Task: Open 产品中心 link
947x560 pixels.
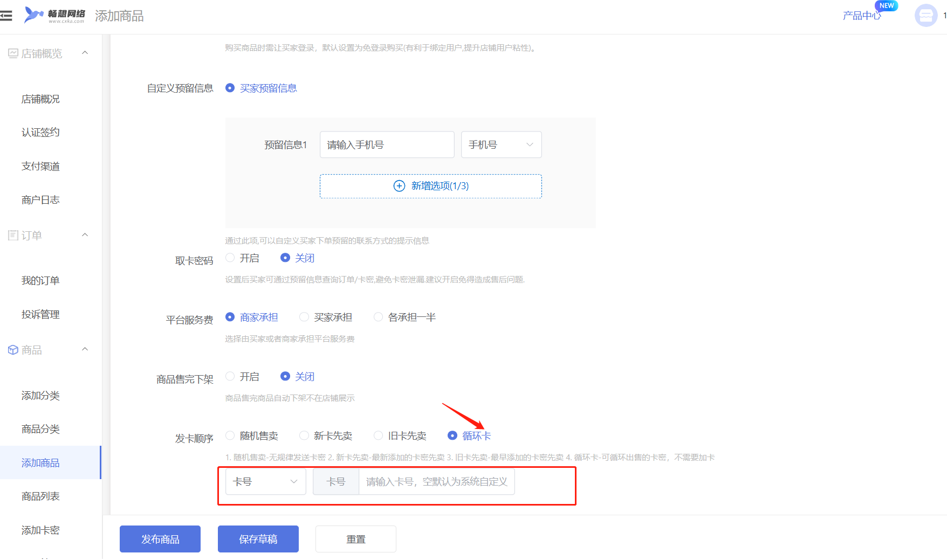Action: click(862, 16)
